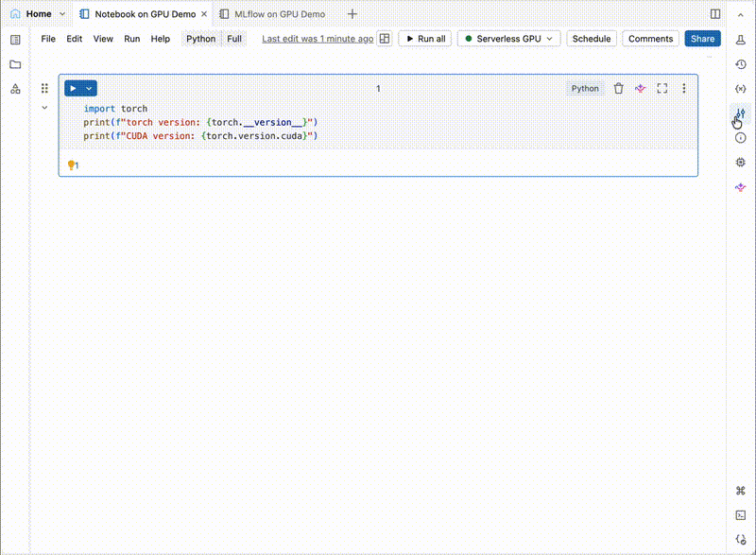The width and height of the screenshot is (756, 555).
Task: Open the terminal panel icon
Action: coord(741,515)
